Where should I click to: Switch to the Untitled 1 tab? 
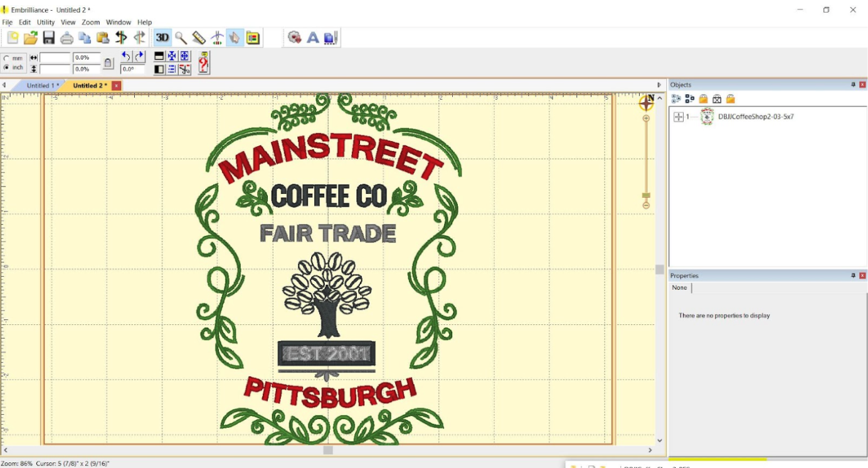[42, 85]
